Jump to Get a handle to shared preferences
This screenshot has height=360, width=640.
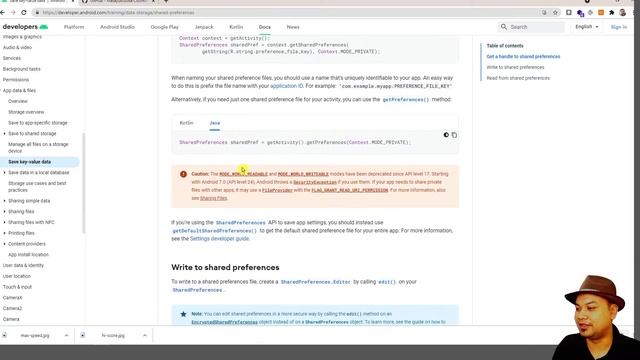tap(523, 57)
